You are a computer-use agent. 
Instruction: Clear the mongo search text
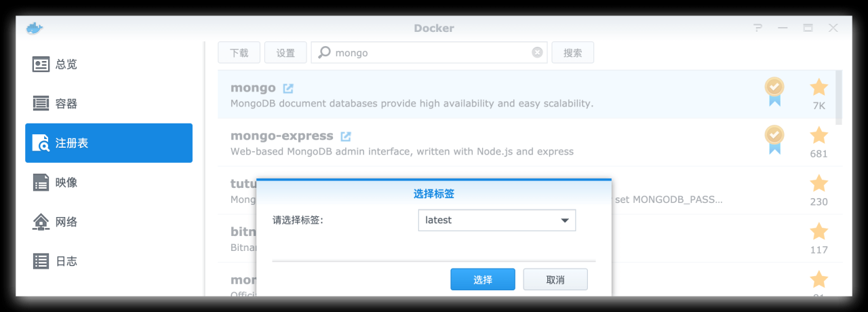(x=537, y=52)
